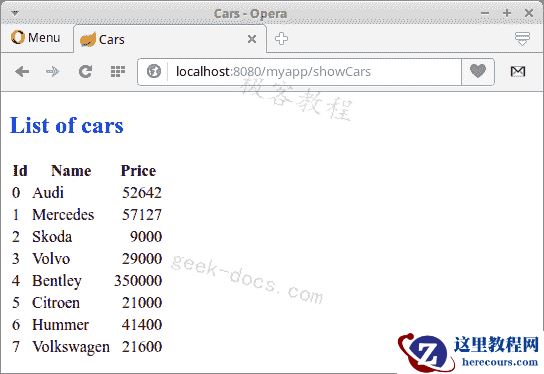Image resolution: width=544 pixels, height=374 pixels.
Task: Click the Skoda name cell
Action: pyautogui.click(x=52, y=237)
